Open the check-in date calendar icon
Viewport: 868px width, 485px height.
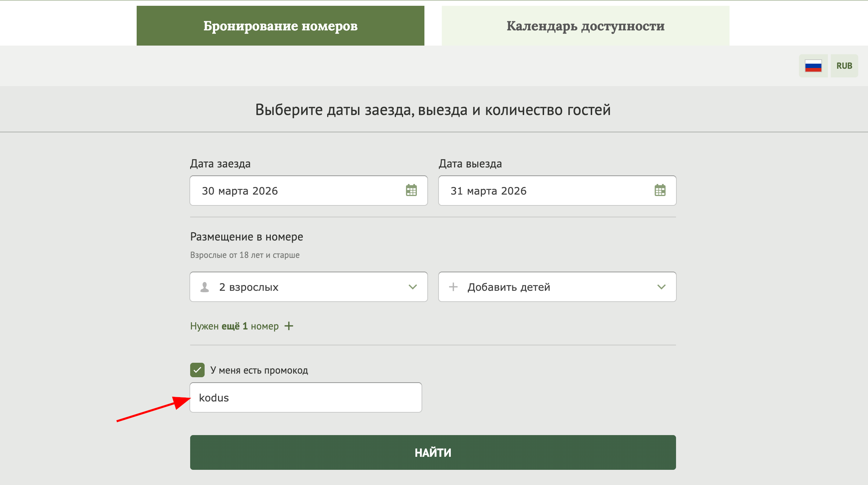(x=412, y=191)
